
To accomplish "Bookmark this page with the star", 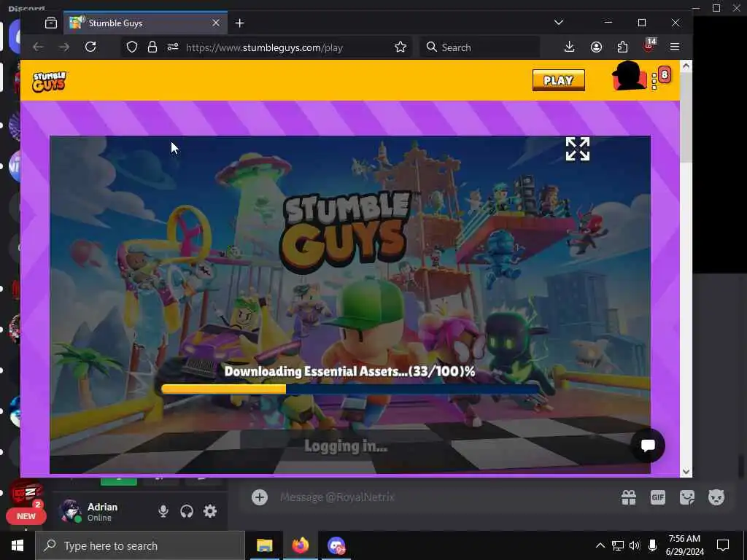I will point(400,47).
